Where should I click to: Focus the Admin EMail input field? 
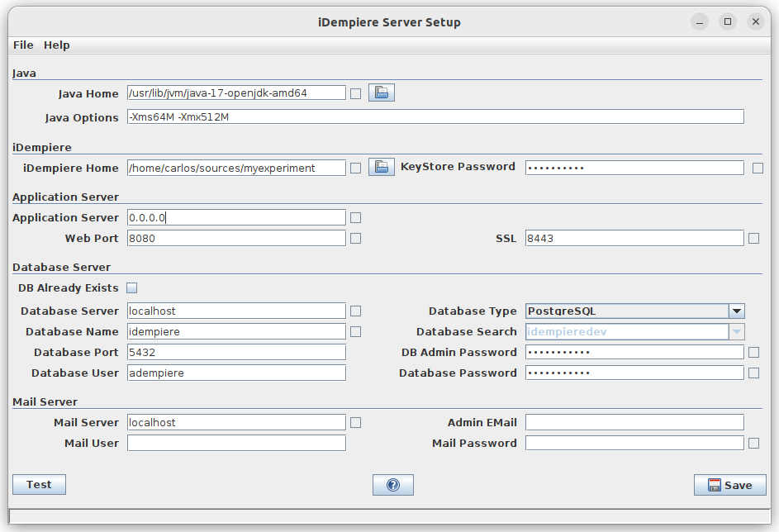click(x=634, y=423)
